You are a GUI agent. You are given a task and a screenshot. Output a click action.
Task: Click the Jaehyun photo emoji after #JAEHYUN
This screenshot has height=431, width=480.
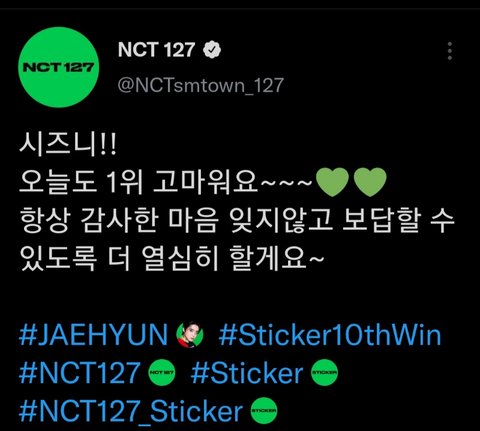click(x=190, y=335)
